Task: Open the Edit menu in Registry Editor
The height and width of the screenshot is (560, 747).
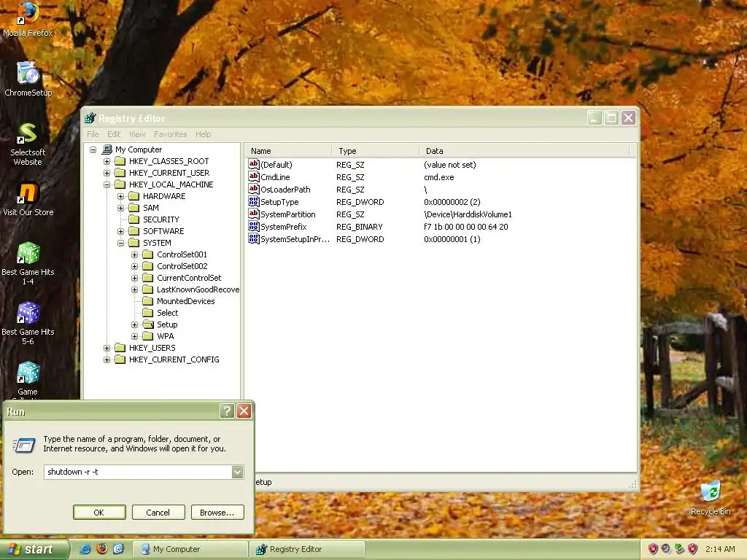Action: coord(113,134)
